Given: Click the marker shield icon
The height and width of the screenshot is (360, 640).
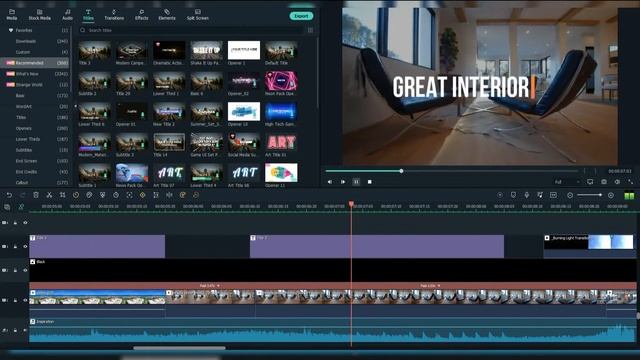Looking at the screenshot, I should (x=513, y=196).
